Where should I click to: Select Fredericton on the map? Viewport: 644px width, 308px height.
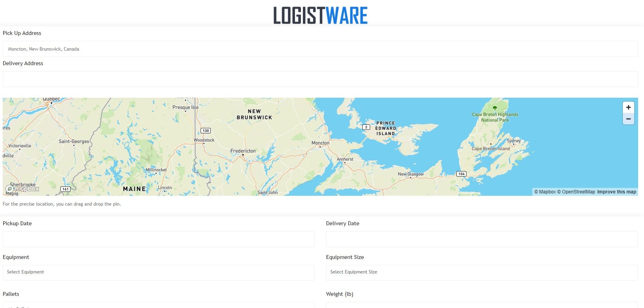point(243,155)
